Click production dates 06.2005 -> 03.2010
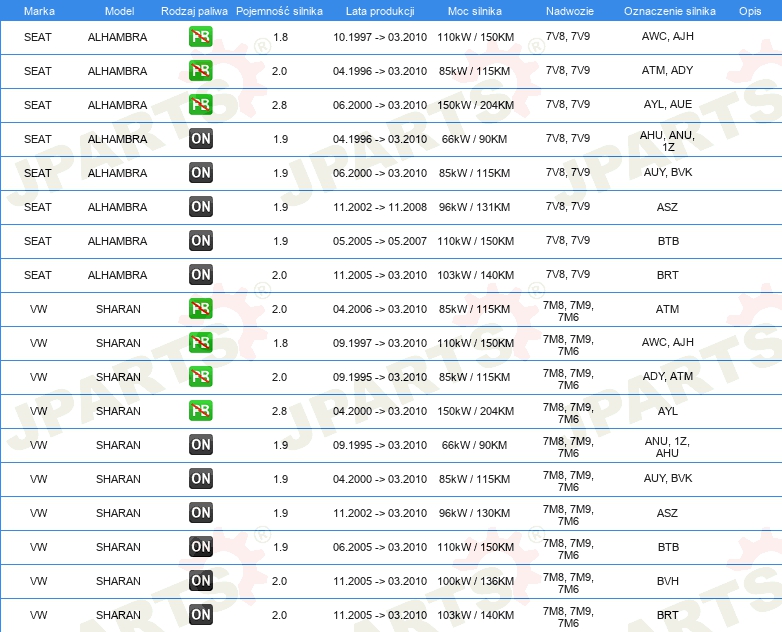782x632 pixels. (380, 547)
